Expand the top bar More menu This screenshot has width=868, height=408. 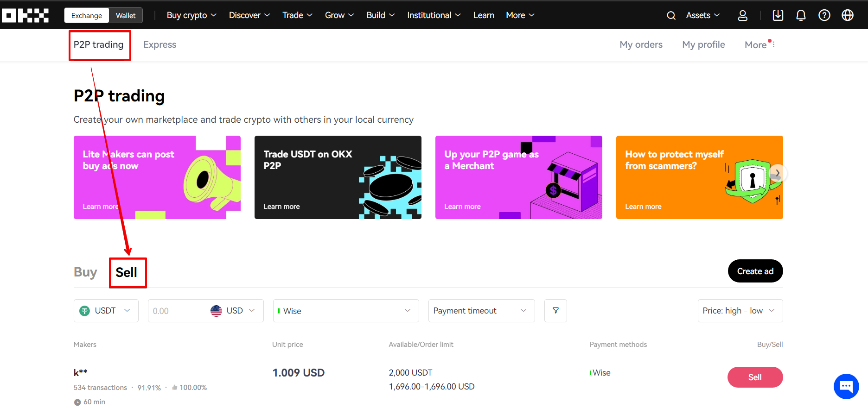520,15
